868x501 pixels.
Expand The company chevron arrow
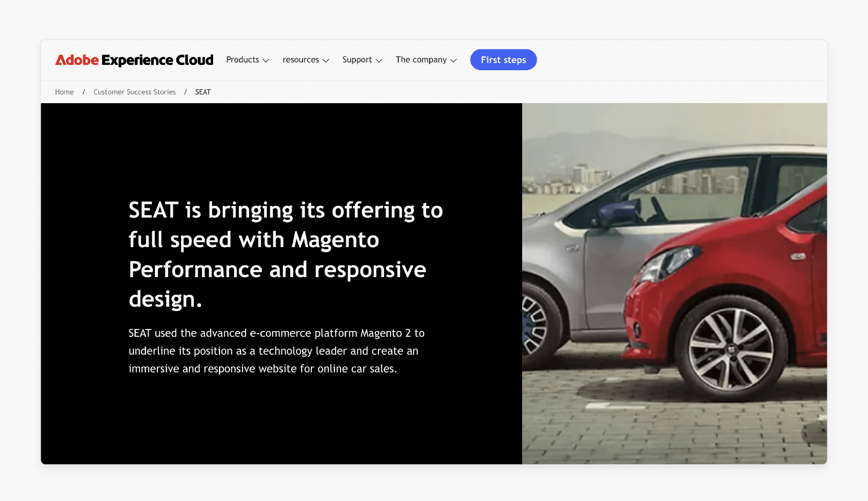point(454,61)
